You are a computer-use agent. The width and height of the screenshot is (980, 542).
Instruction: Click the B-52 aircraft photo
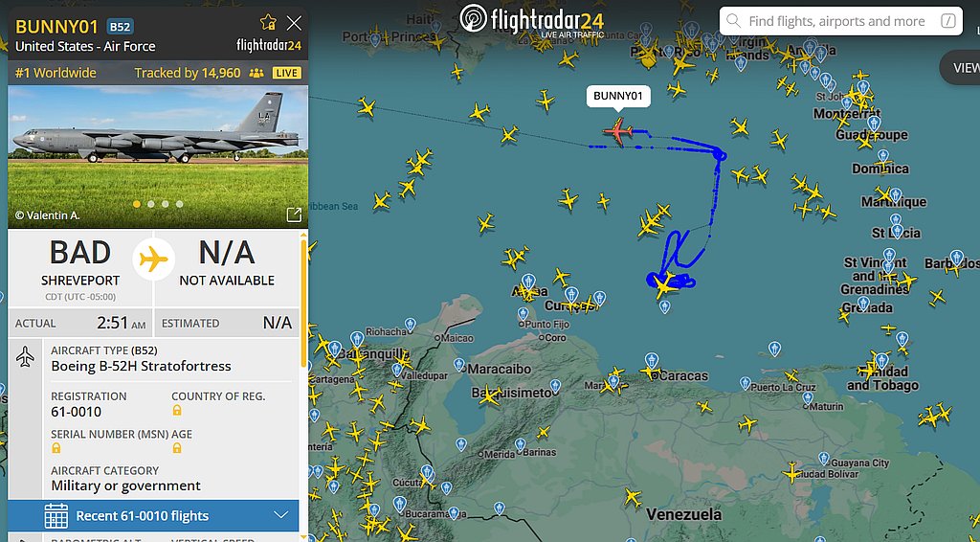point(158,156)
